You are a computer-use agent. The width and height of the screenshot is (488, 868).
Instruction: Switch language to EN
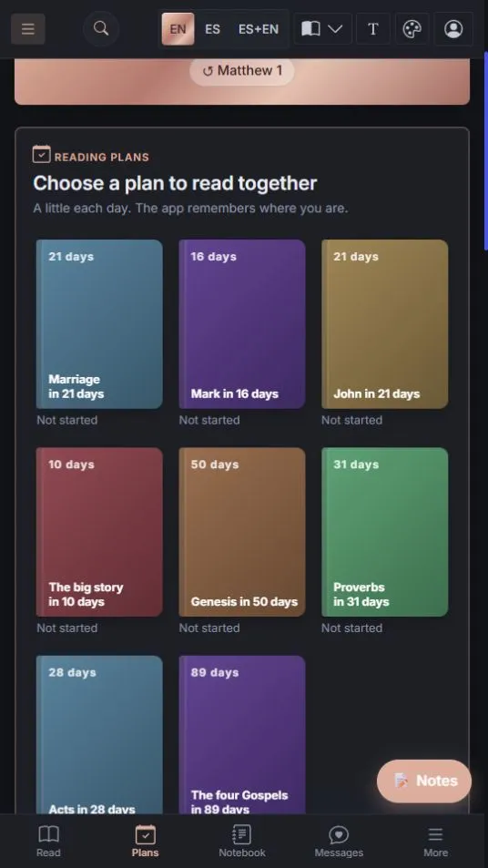(x=178, y=29)
